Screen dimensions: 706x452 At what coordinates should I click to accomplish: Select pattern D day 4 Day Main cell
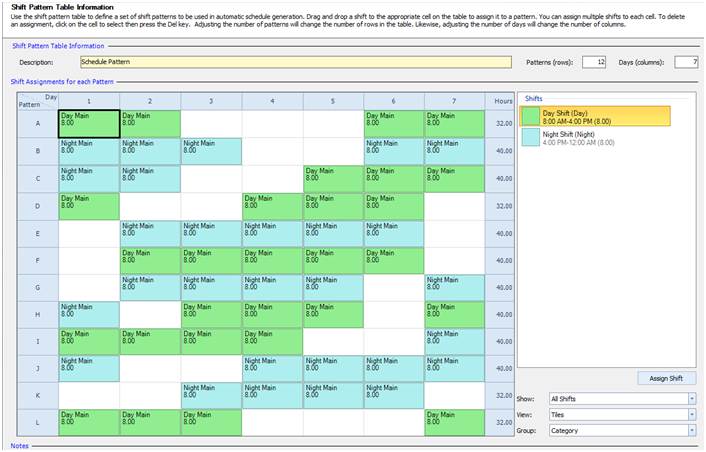(x=272, y=207)
